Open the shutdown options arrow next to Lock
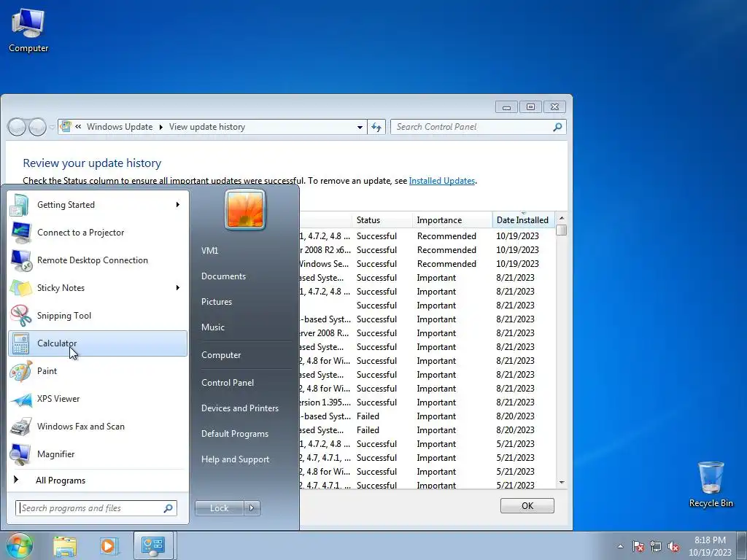Image resolution: width=747 pixels, height=560 pixels. 252,508
